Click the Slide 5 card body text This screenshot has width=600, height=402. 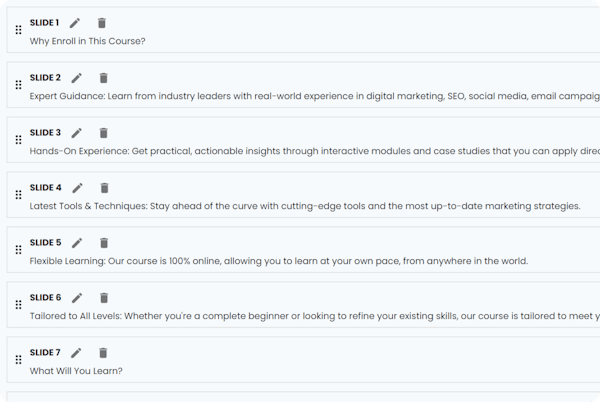pos(279,261)
